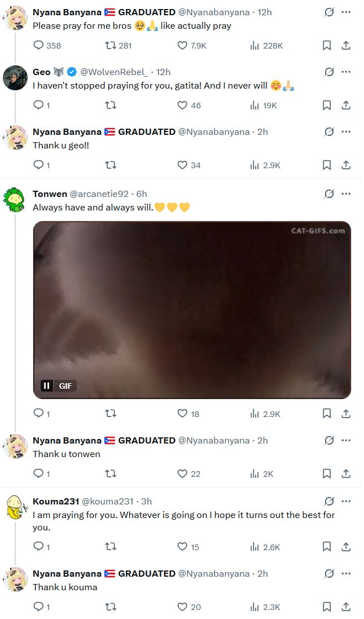Open Grok explain icon on Tonwen's post

pos(329,194)
